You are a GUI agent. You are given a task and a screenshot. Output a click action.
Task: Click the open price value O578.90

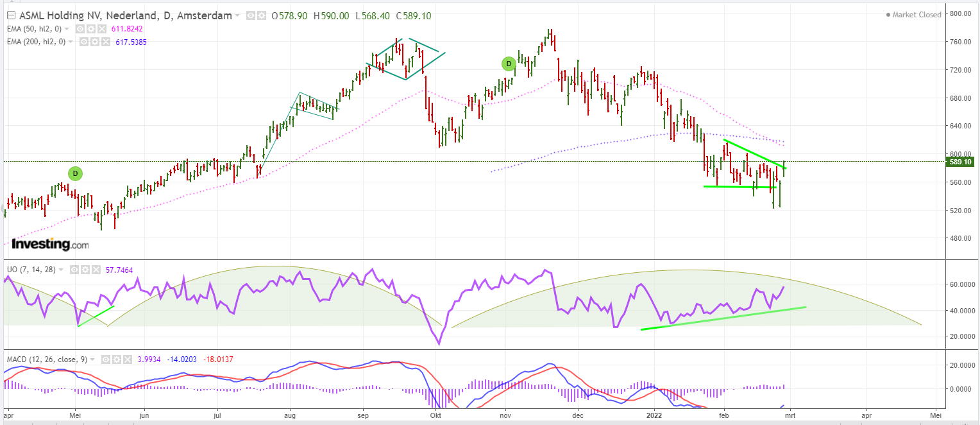click(x=288, y=15)
